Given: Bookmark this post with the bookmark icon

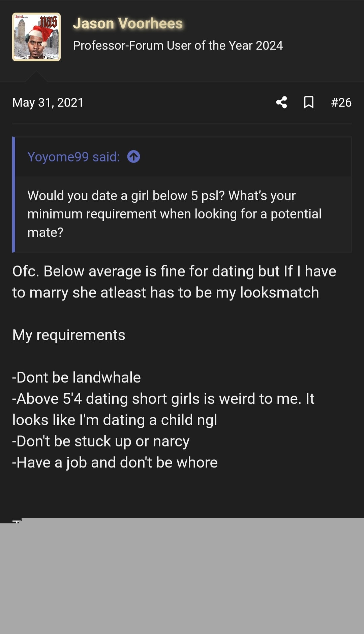Looking at the screenshot, I should pos(309,102).
